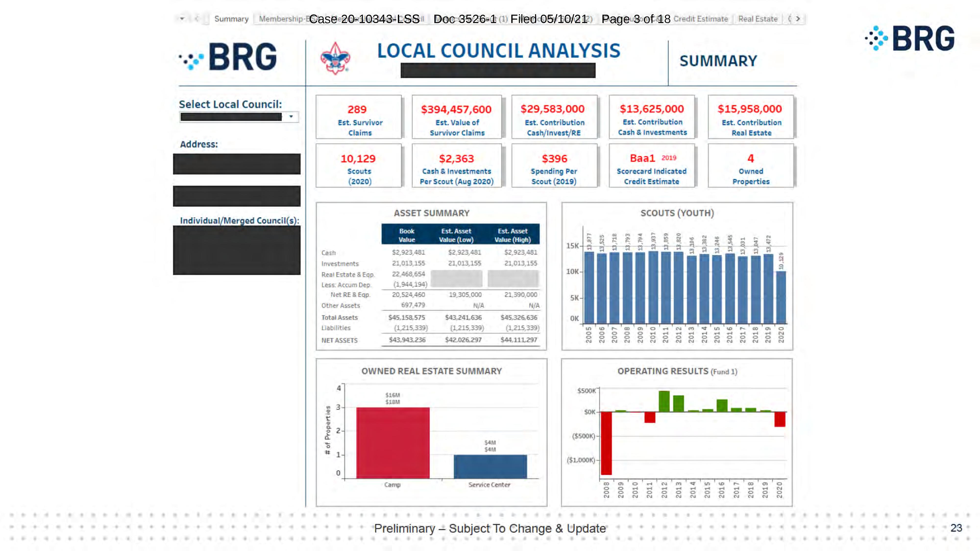This screenshot has height=551, width=980.
Task: Click the Boy Scouts emblem icon
Action: click(x=335, y=58)
